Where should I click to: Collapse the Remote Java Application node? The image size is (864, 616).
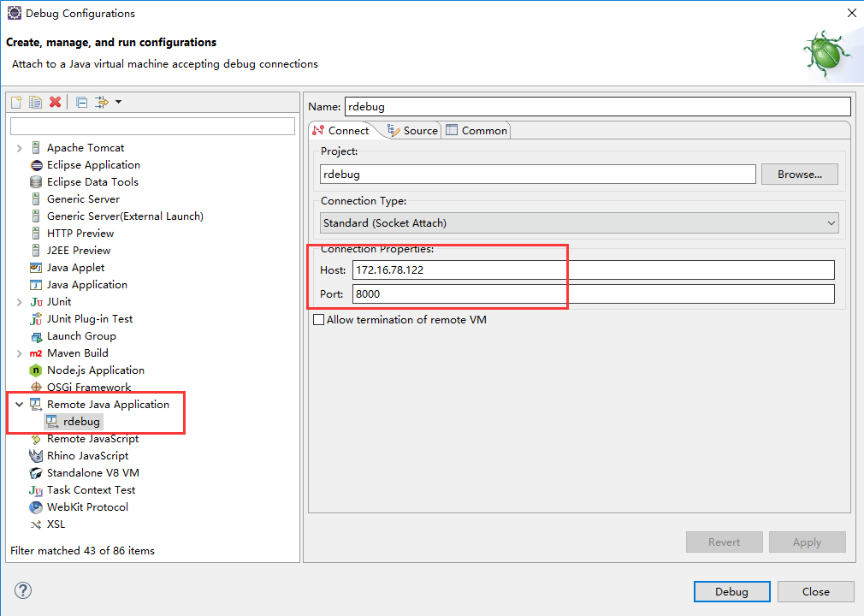pos(20,405)
